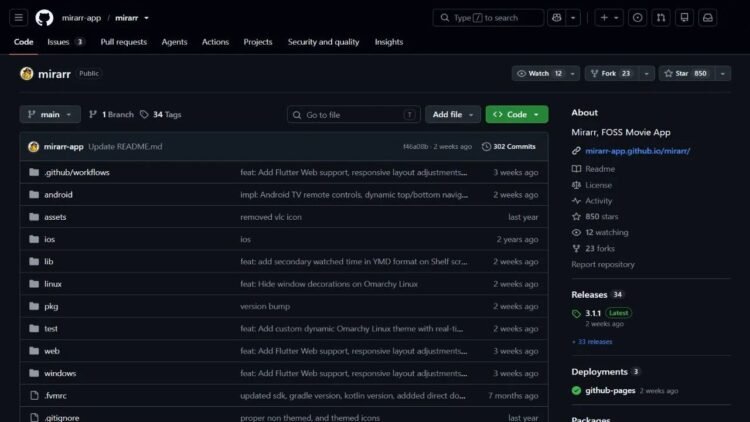Viewport: 750px width, 422px height.
Task: Switch to the Insights tab
Action: click(388, 42)
